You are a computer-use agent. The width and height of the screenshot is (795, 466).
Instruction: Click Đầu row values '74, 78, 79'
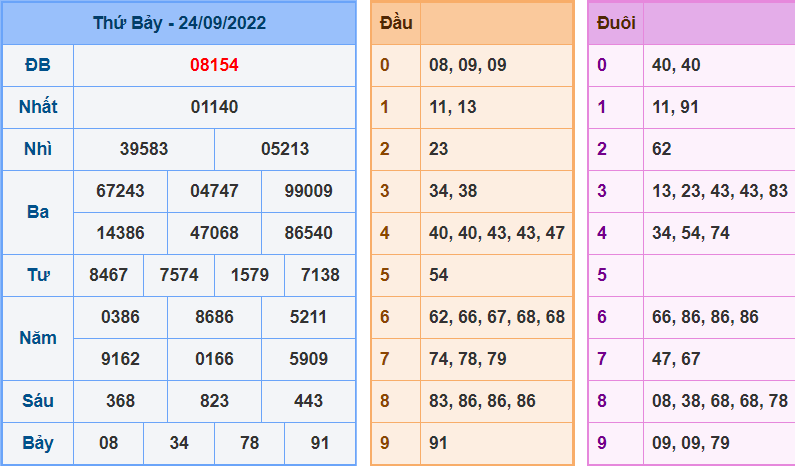468,360
